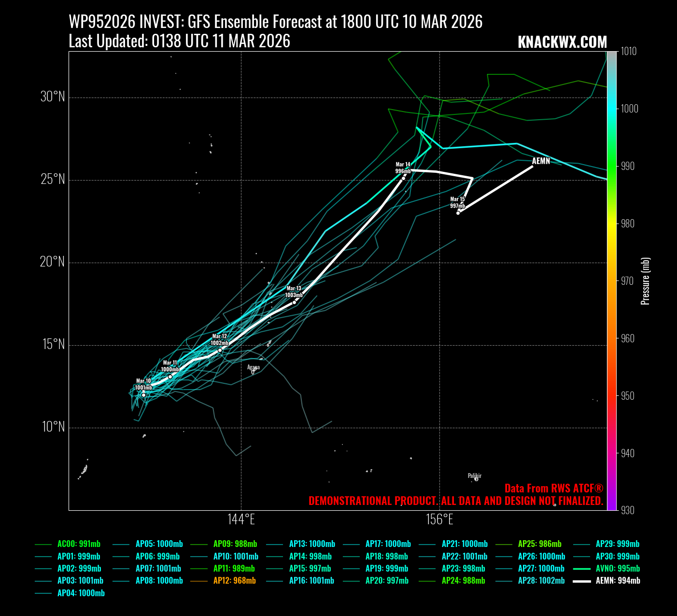The image size is (677, 616).
Task: Click the AEMN label on the map
Action: (x=541, y=161)
